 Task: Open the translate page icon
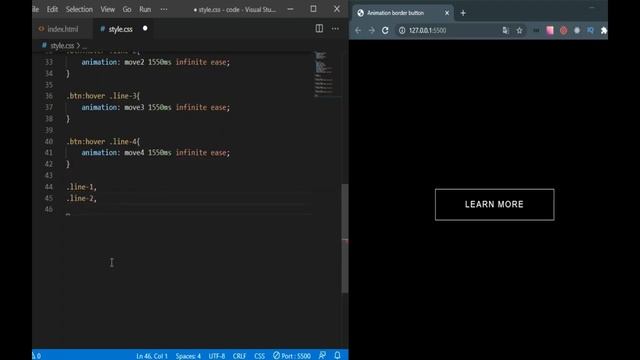(x=505, y=30)
